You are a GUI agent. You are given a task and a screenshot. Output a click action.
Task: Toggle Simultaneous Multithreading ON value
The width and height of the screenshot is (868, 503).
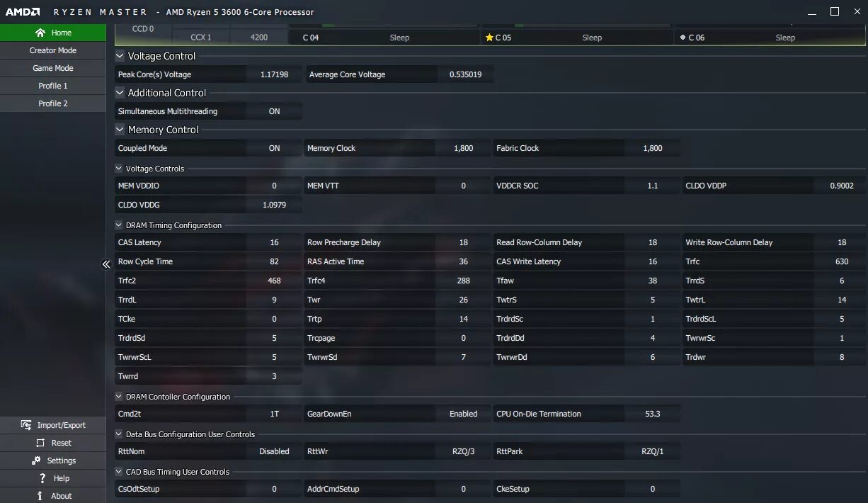(x=274, y=111)
